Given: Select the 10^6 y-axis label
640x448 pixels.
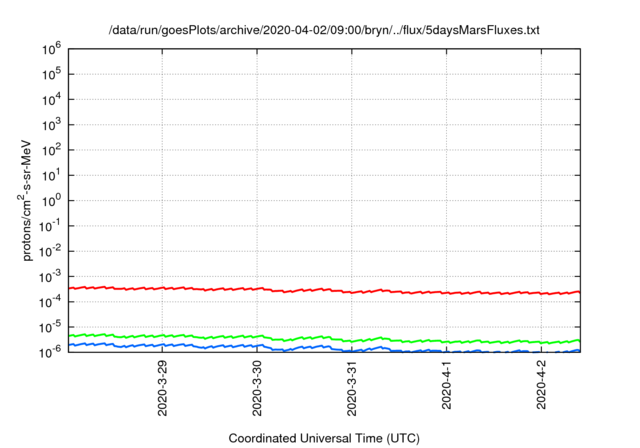Looking at the screenshot, I should pos(51,49).
